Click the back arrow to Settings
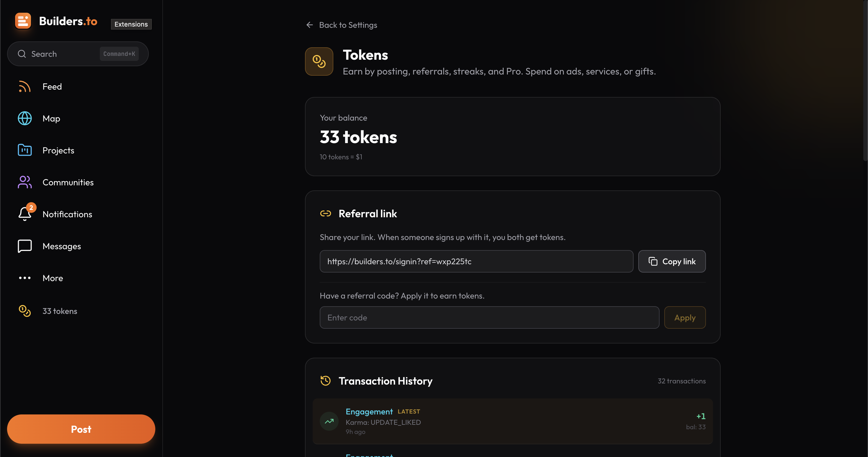Image resolution: width=868 pixels, height=457 pixels. tap(309, 25)
